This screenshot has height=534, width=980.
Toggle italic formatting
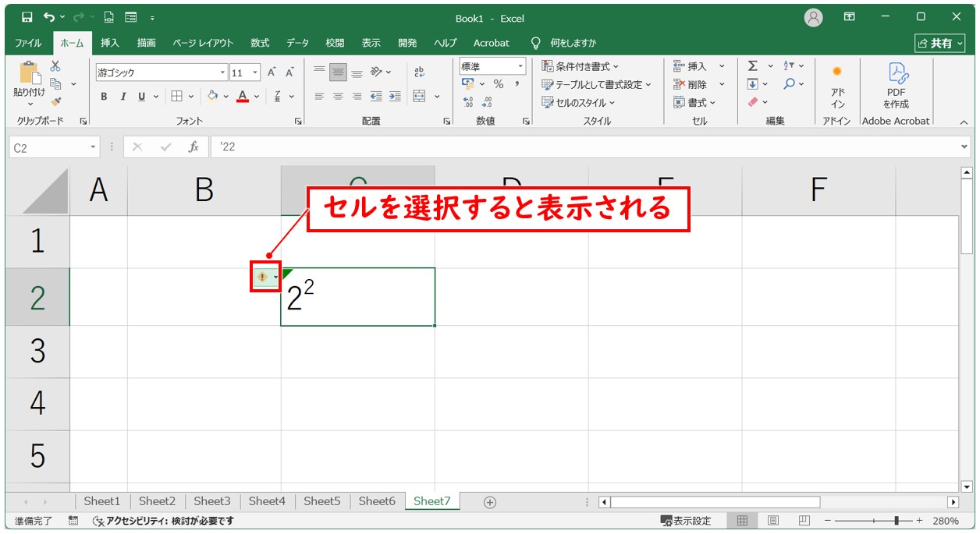click(x=123, y=97)
